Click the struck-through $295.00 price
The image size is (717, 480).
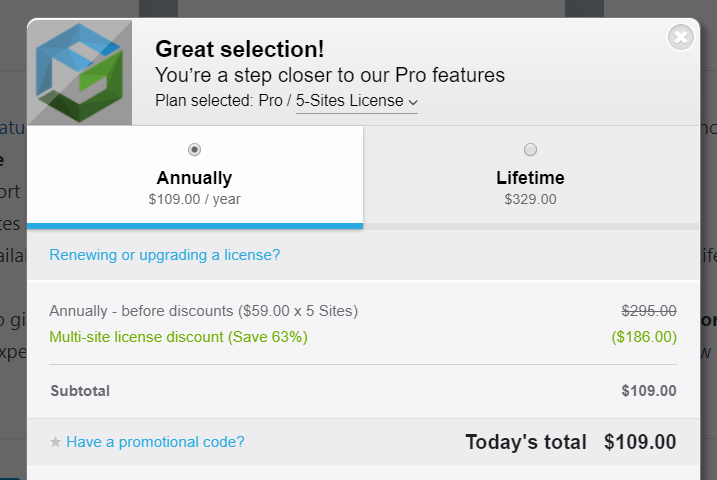649,311
